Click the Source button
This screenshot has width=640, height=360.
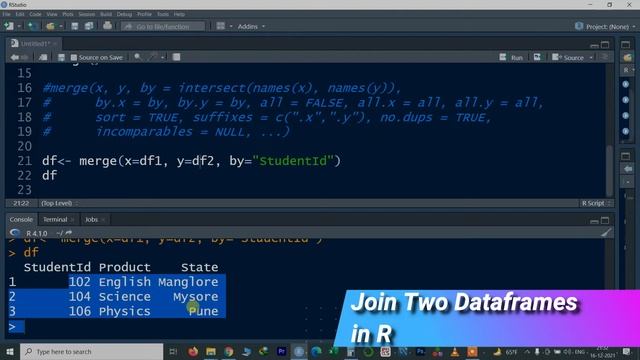[x=568, y=58]
